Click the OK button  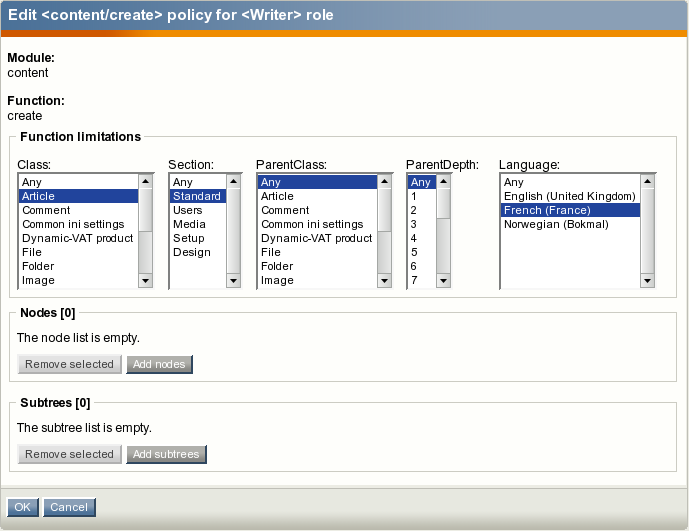pos(23,507)
